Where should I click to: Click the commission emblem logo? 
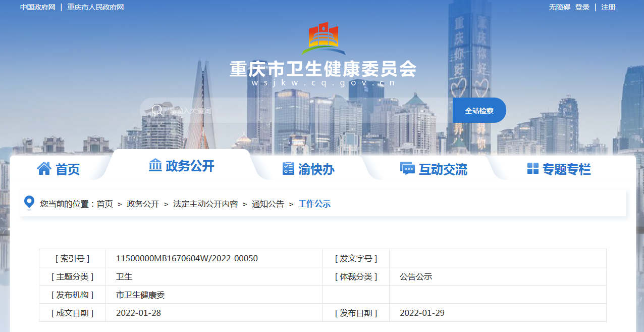click(x=323, y=39)
